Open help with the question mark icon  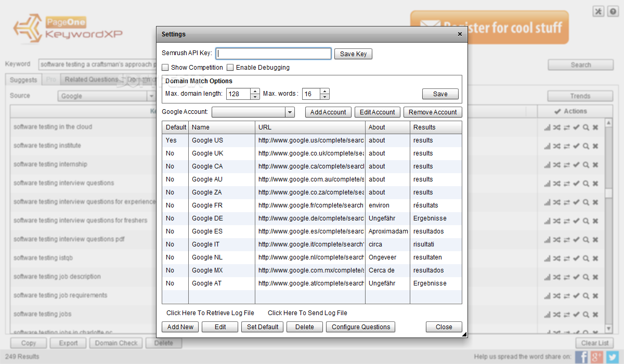[x=613, y=11]
